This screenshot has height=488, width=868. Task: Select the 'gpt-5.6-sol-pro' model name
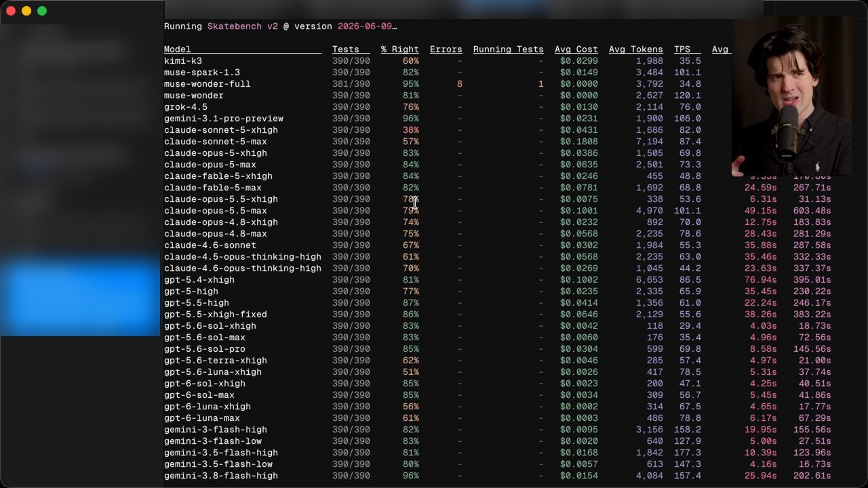pyautogui.click(x=205, y=349)
